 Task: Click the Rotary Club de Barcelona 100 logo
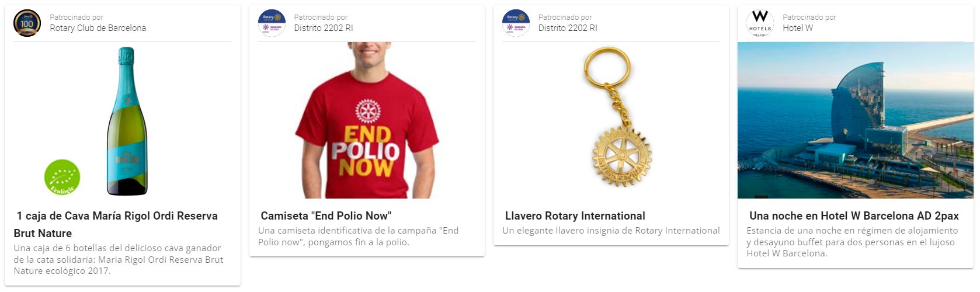[27, 23]
